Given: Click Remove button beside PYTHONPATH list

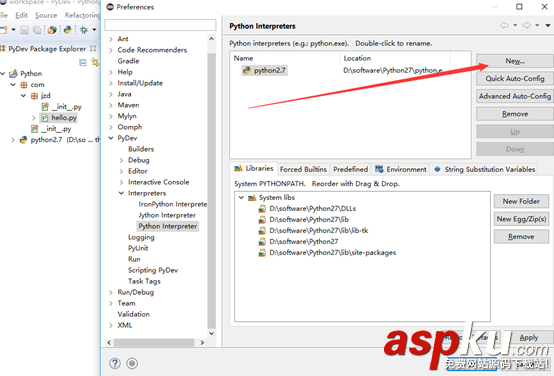Looking at the screenshot, I should point(521,236).
